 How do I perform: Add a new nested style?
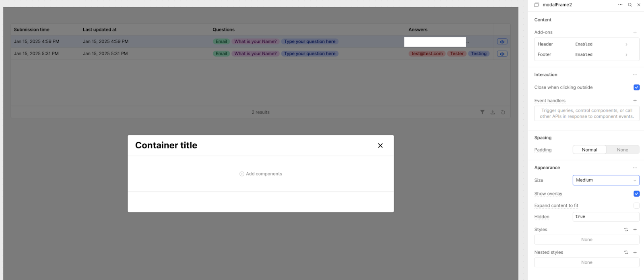point(635,253)
